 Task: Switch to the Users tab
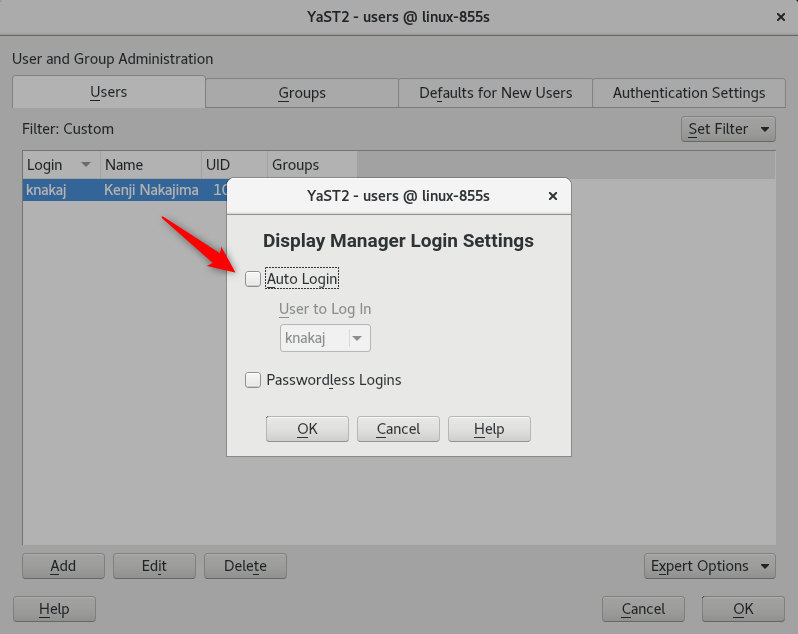108,92
